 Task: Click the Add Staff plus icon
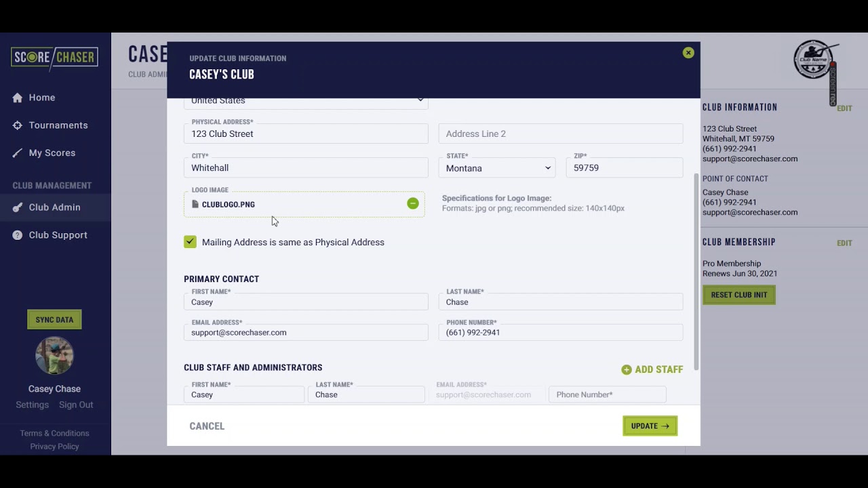pyautogui.click(x=627, y=369)
